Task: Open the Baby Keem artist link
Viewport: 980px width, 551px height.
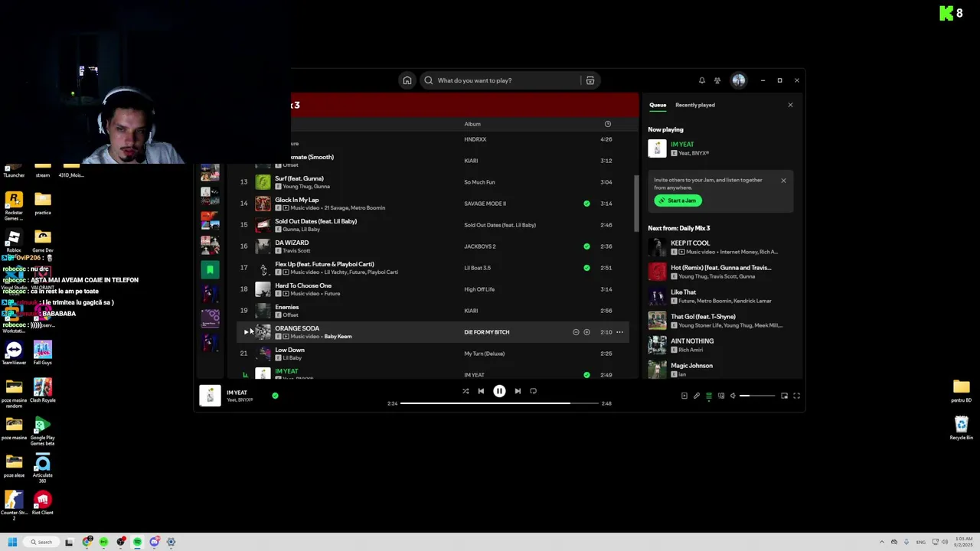Action: coord(338,337)
